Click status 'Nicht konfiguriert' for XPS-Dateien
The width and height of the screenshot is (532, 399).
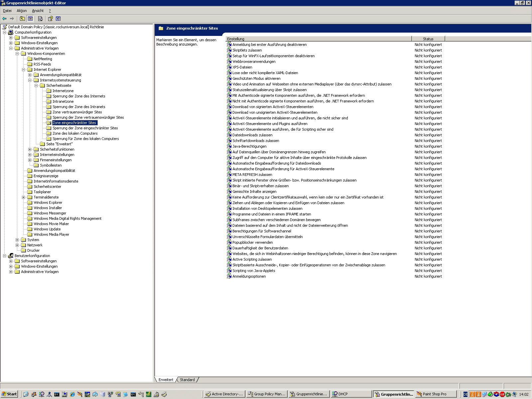click(428, 67)
